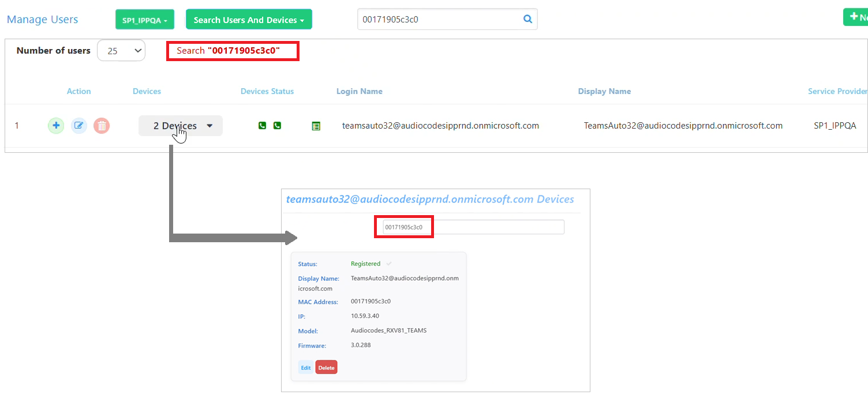This screenshot has width=868, height=406.
Task: Click the Login Name column header
Action: [359, 91]
